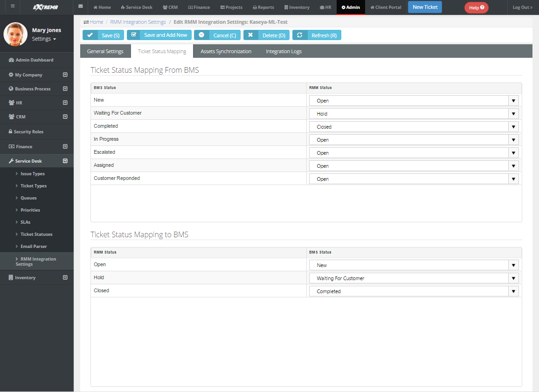Click the Inventory building icon in sidebar
539x392 pixels.
(11, 277)
